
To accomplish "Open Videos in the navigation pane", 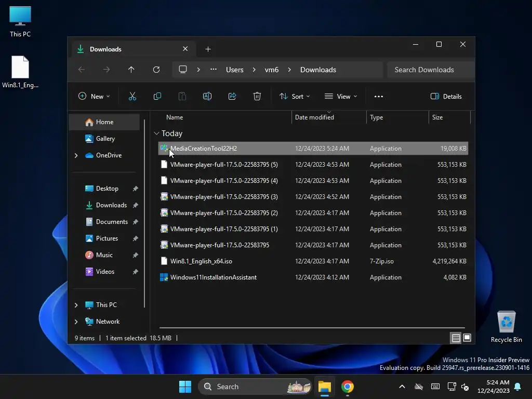I will [106, 272].
